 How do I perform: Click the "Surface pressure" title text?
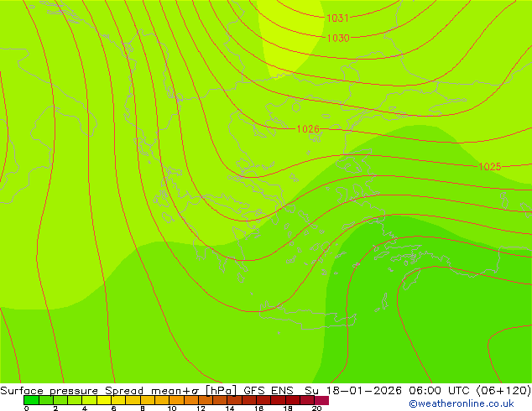pyautogui.click(x=50, y=391)
